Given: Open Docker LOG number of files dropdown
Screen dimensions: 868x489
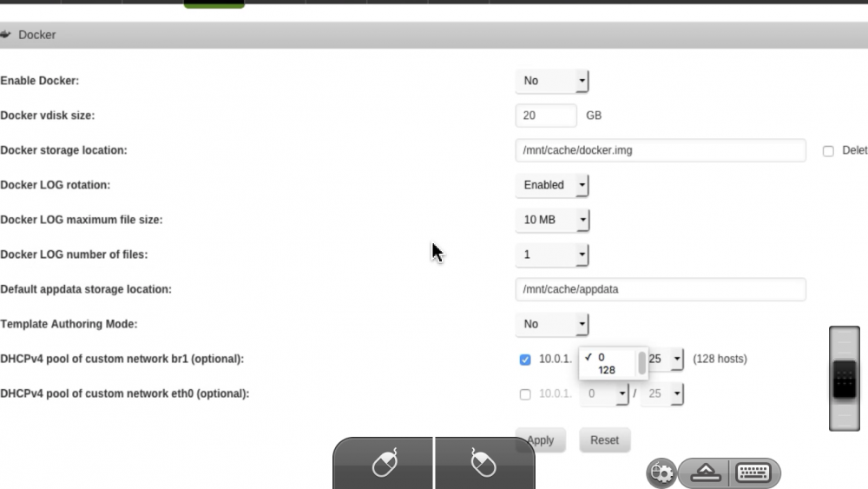Looking at the screenshot, I should coord(552,254).
